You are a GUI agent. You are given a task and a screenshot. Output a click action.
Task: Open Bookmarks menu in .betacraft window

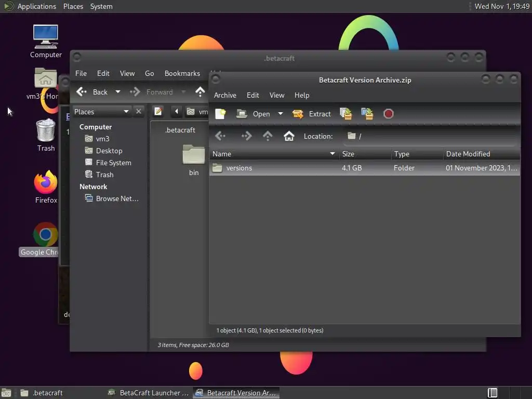coord(182,74)
